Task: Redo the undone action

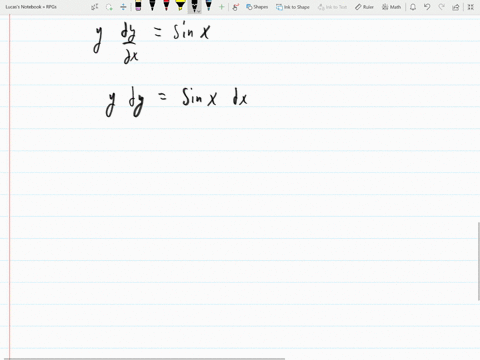Action: point(441,7)
